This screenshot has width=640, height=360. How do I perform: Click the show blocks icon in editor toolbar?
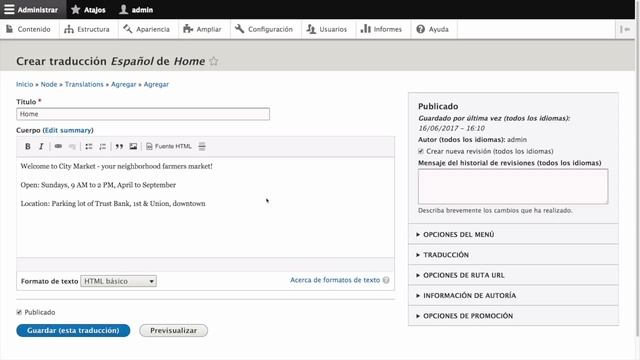pos(202,147)
